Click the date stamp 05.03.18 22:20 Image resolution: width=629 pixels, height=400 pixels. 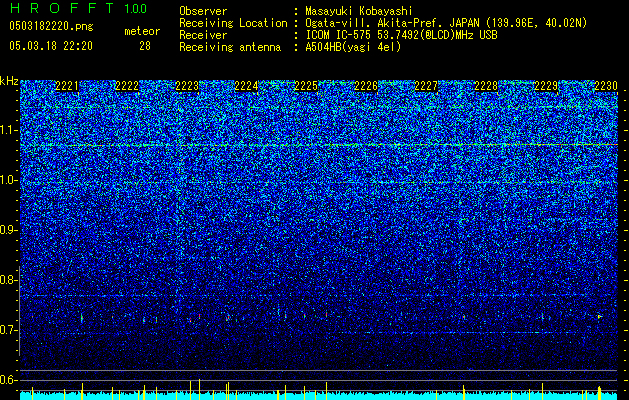(51, 46)
